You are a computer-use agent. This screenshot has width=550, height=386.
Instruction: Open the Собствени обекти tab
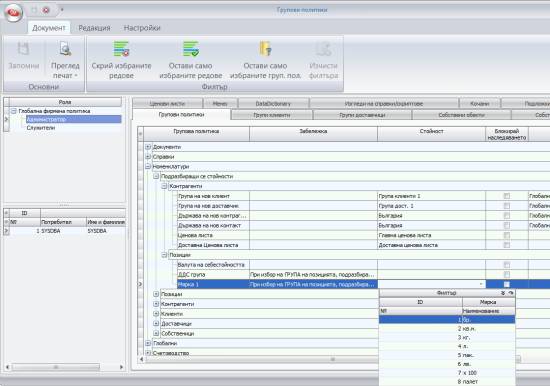pos(462,115)
